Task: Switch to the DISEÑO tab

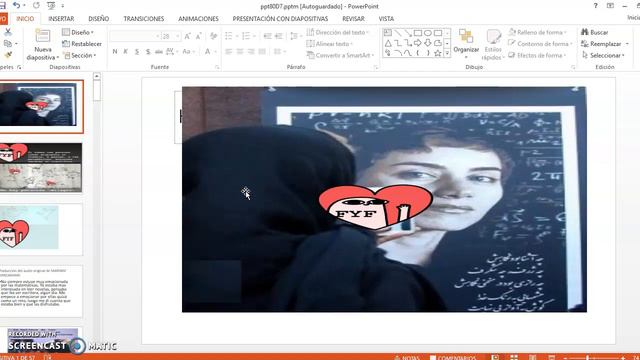Action: 99,19
